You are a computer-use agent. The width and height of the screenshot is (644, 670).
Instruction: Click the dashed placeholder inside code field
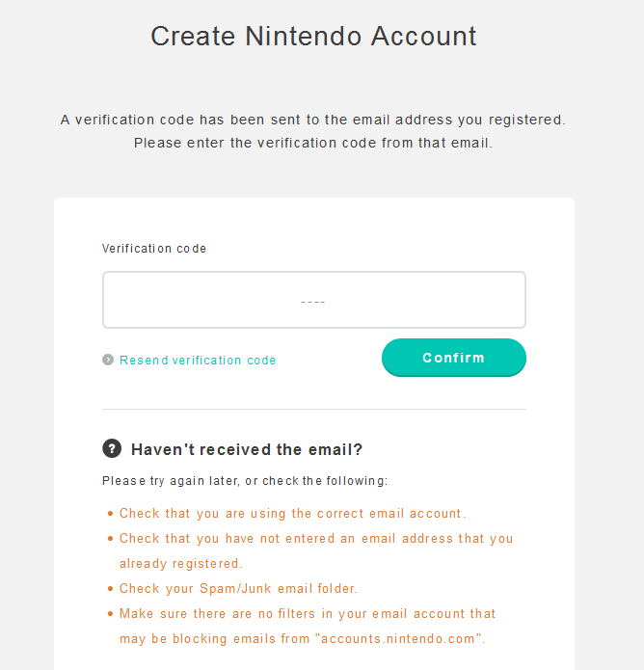pyautogui.click(x=313, y=302)
